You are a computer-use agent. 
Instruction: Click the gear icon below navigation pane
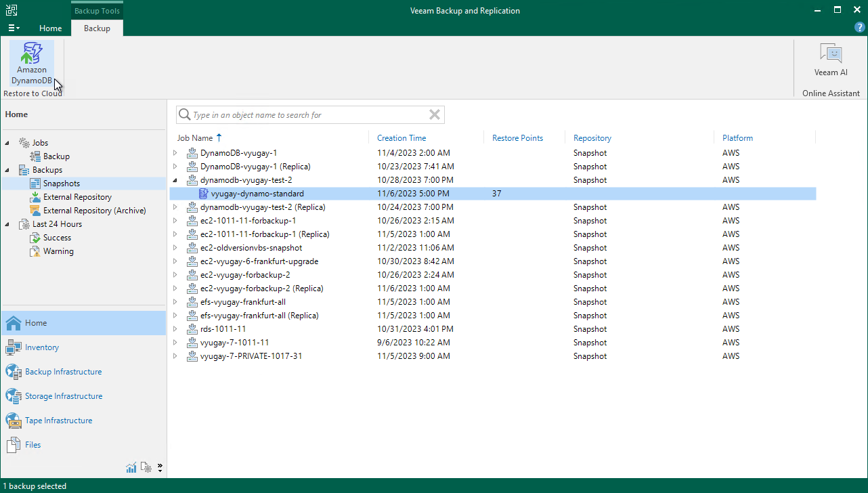146,467
